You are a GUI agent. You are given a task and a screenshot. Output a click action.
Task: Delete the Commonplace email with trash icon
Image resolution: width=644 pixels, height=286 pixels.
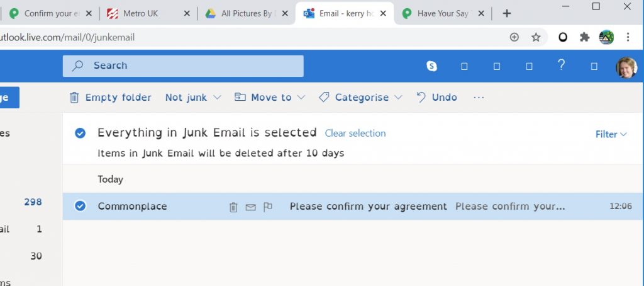click(233, 207)
